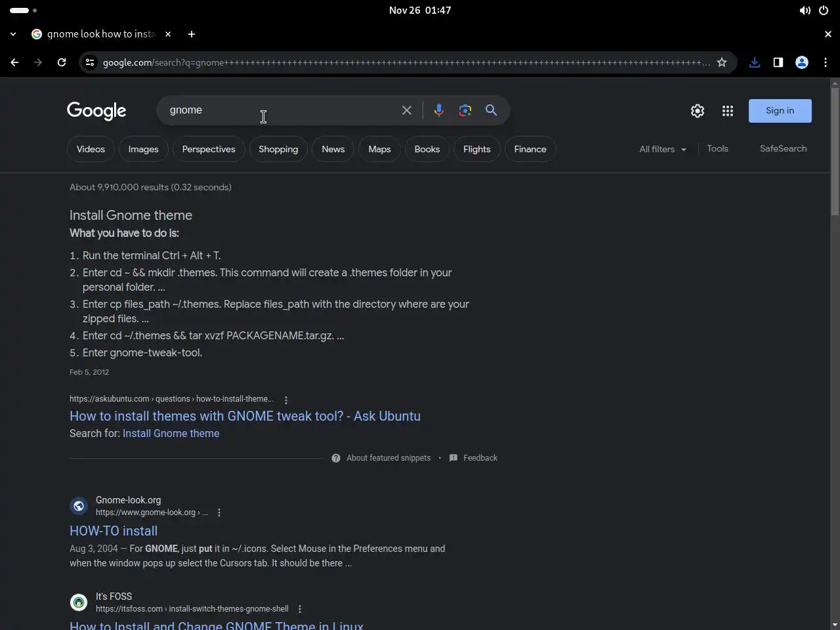Open How to Install and Change GNOME Theme link

(x=217, y=625)
